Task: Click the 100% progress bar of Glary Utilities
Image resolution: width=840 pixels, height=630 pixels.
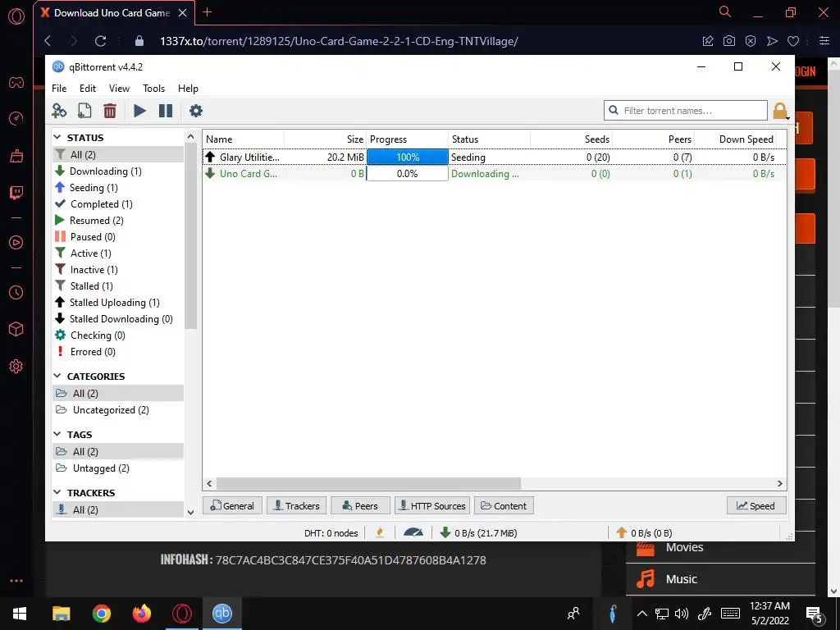Action: [407, 157]
